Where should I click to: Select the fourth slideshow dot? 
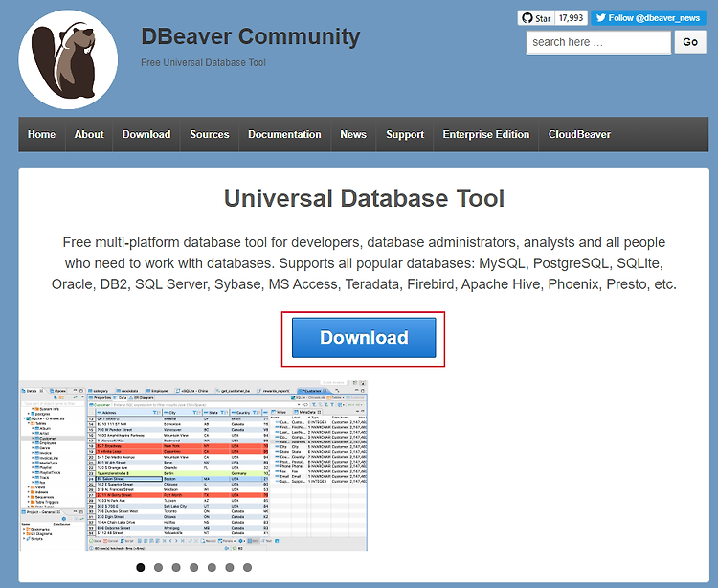[194, 567]
